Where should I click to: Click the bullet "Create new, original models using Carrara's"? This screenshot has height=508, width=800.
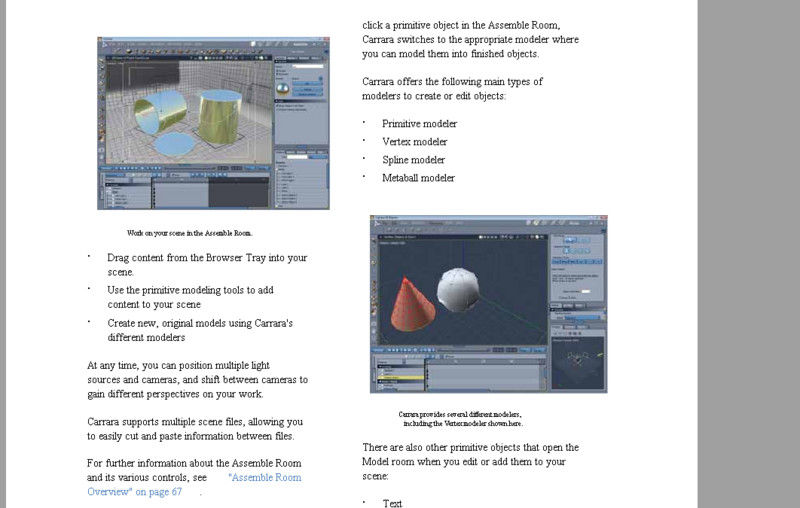[x=200, y=330]
